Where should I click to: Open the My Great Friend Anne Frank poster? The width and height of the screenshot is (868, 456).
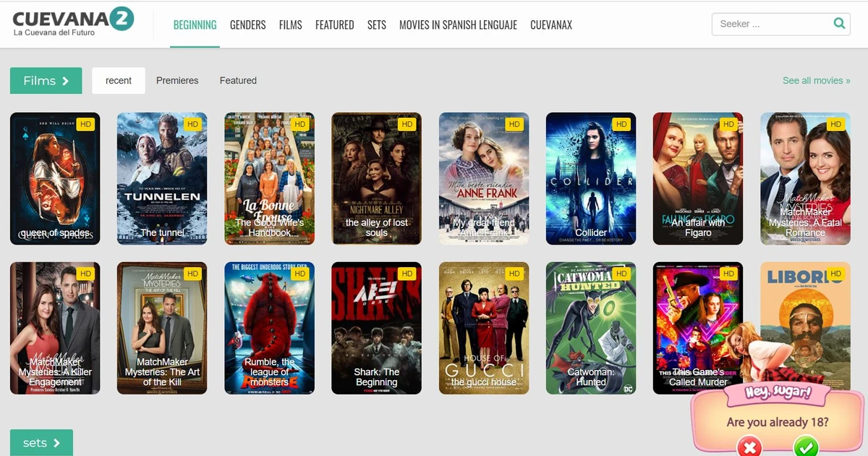click(x=484, y=178)
